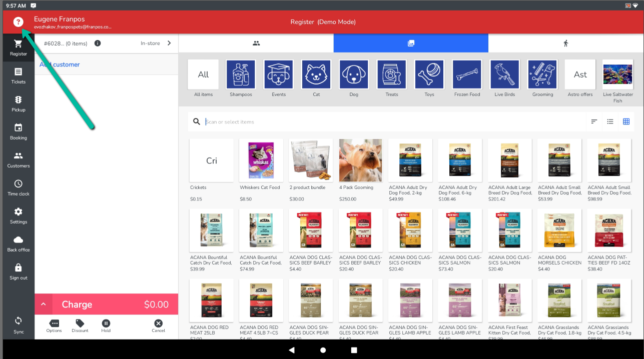Select the Events category
This screenshot has height=359, width=644.
click(279, 78)
